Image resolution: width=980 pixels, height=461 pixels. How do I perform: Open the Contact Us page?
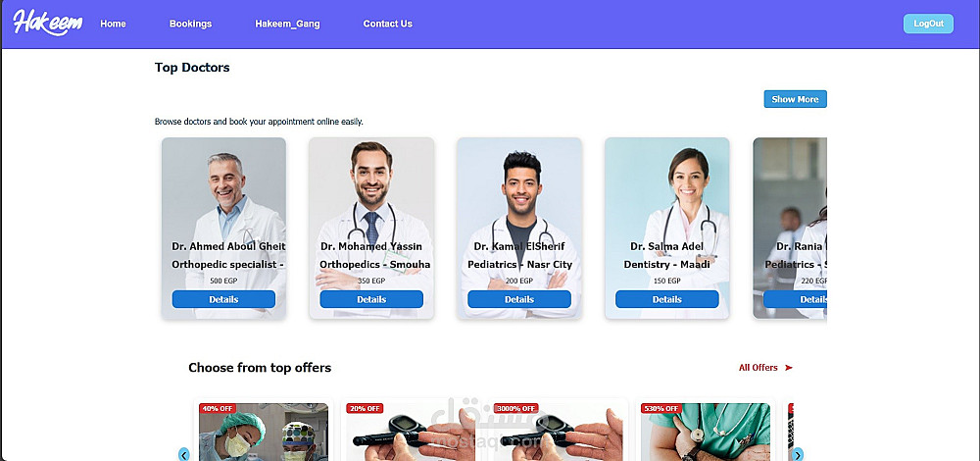point(387,24)
